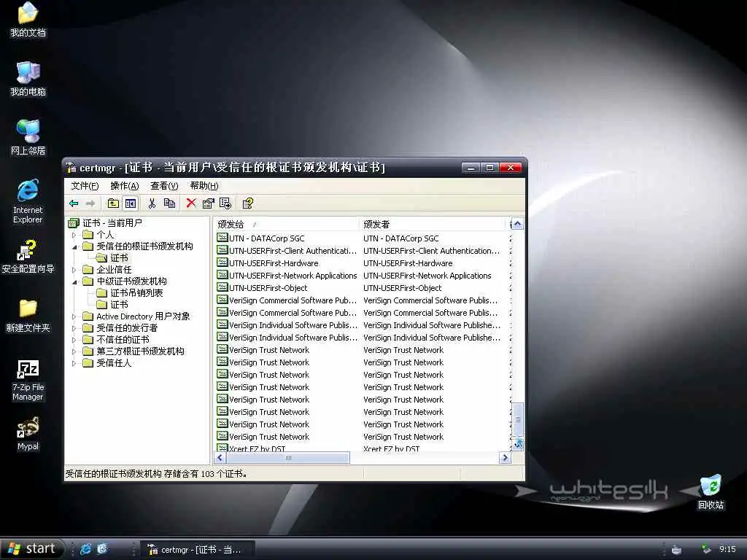747x560 pixels.
Task: Click the start button
Action: (x=31, y=549)
